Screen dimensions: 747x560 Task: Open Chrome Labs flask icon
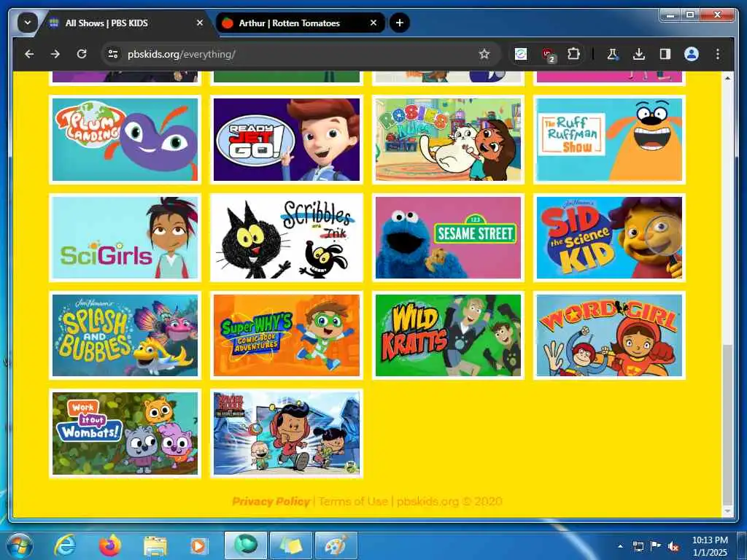click(x=612, y=54)
